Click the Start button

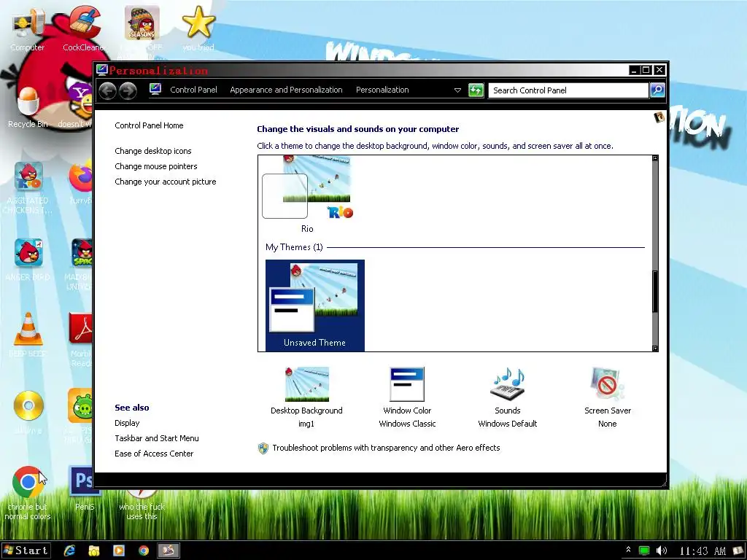pyautogui.click(x=26, y=551)
